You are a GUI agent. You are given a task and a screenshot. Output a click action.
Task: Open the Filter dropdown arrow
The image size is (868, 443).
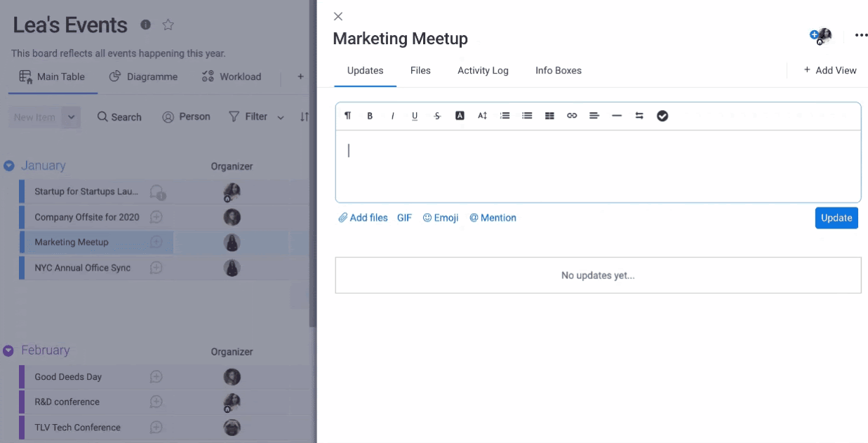281,118
